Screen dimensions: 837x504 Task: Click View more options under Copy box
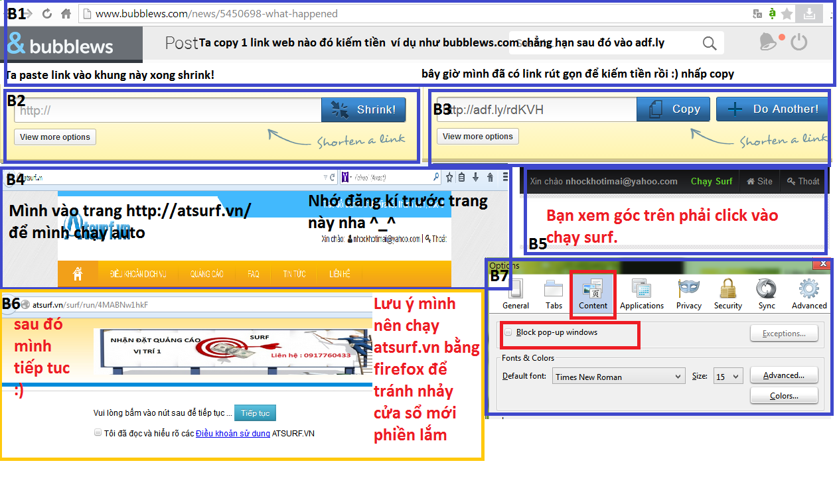tap(478, 137)
